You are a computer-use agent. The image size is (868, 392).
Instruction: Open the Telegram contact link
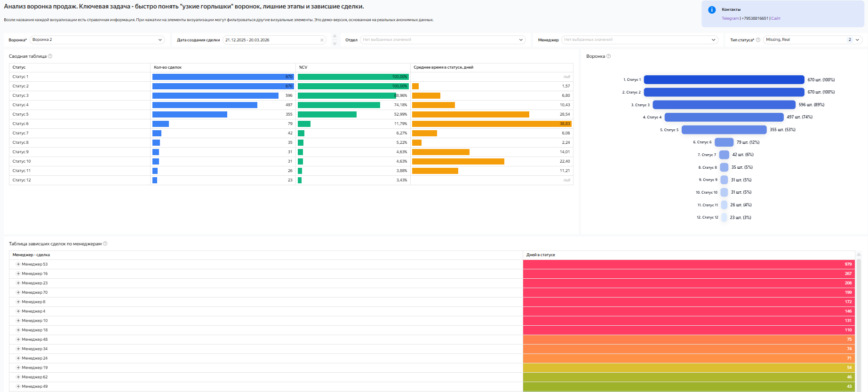730,18
